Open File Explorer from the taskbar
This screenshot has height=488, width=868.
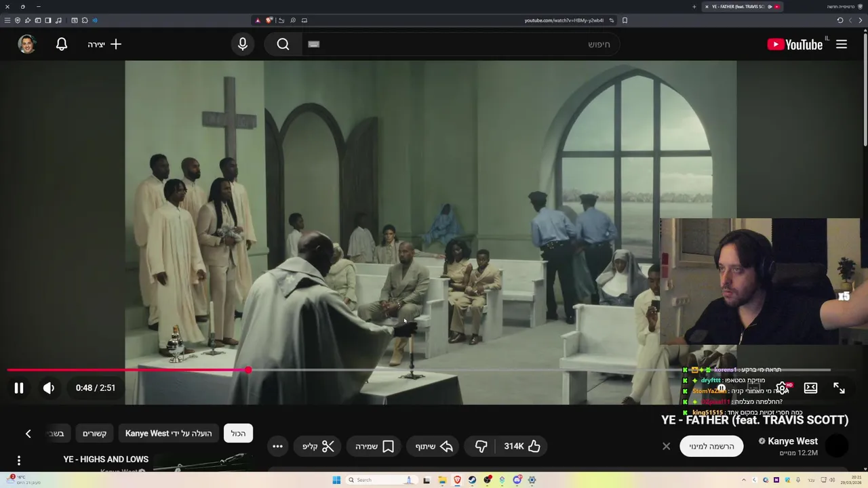point(442,480)
